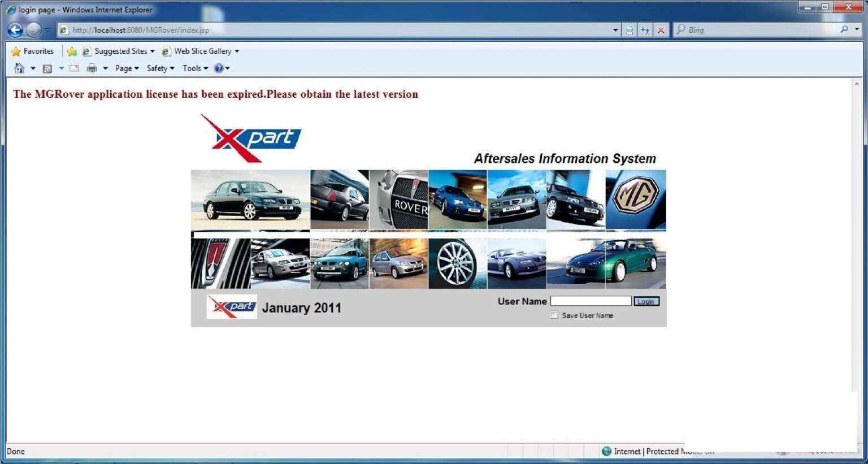This screenshot has height=464, width=868.
Task: Click the User Name text field
Action: pyautogui.click(x=591, y=301)
